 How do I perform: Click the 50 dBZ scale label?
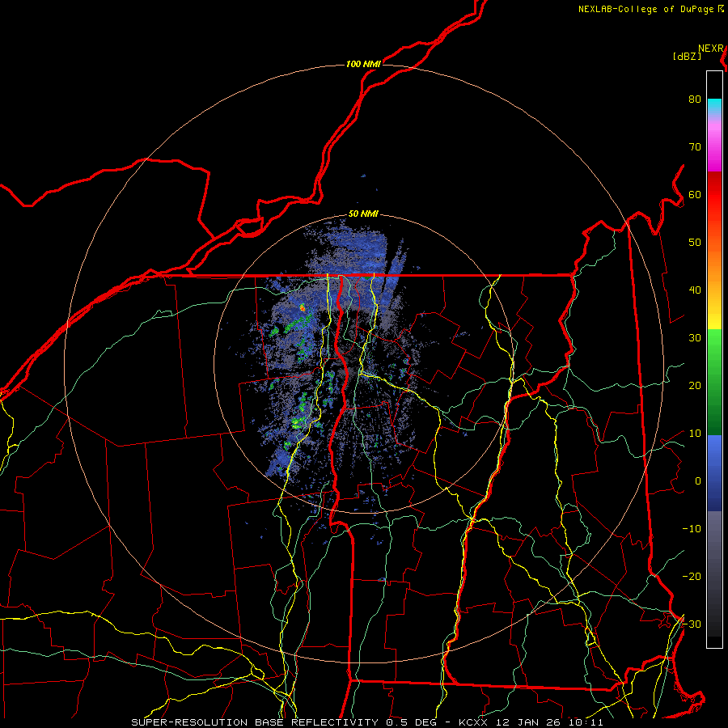[x=695, y=243]
